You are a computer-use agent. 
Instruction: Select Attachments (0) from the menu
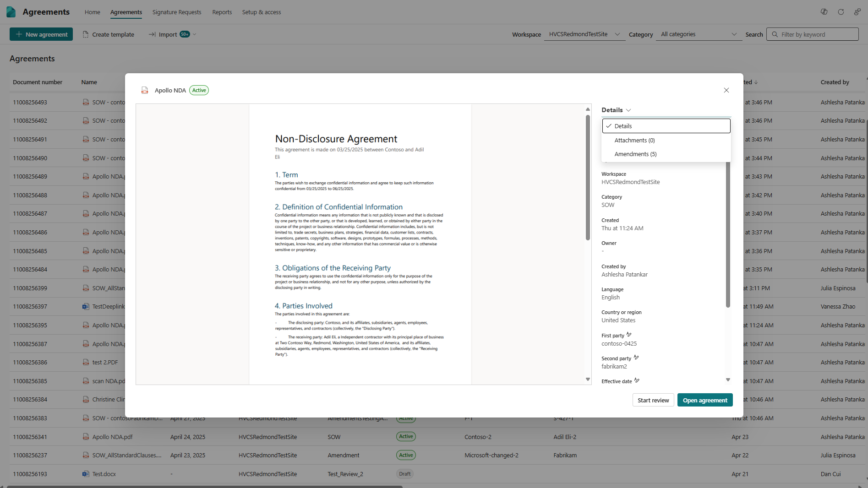pyautogui.click(x=666, y=140)
